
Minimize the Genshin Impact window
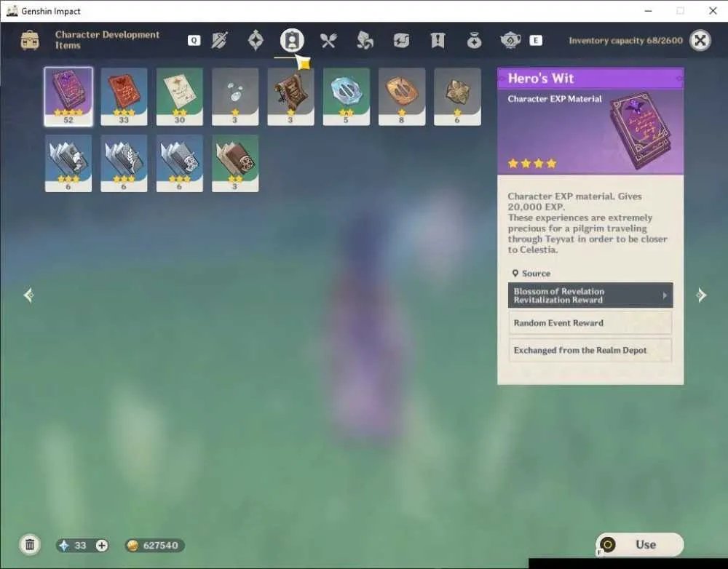(648, 11)
